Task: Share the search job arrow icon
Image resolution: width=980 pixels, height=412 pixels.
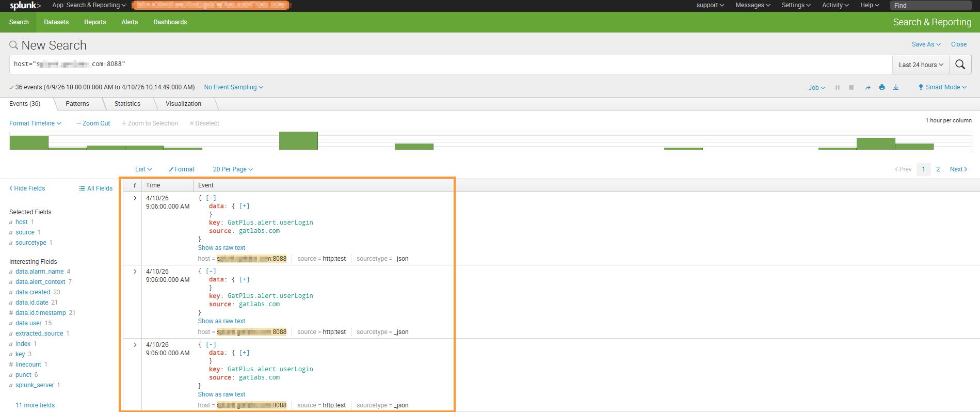Action: (x=868, y=87)
